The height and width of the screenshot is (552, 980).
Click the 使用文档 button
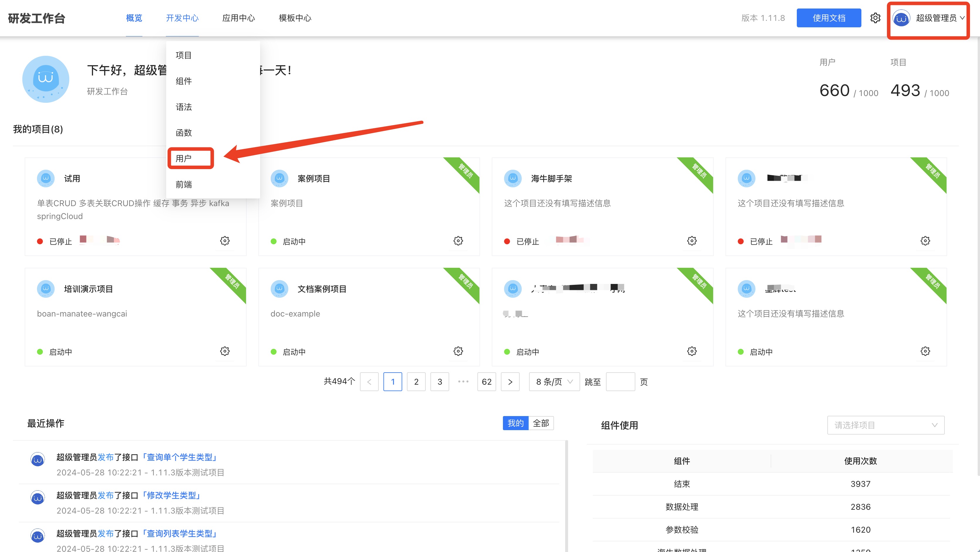(829, 18)
